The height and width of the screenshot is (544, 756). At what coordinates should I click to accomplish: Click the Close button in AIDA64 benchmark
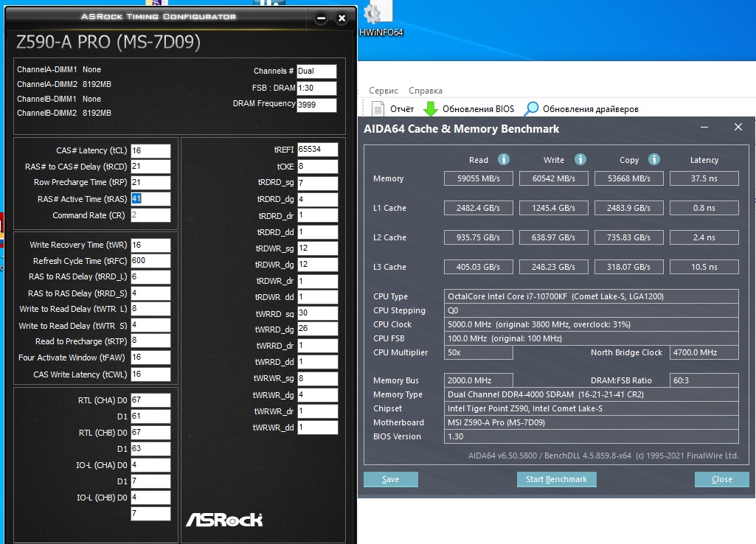click(722, 479)
